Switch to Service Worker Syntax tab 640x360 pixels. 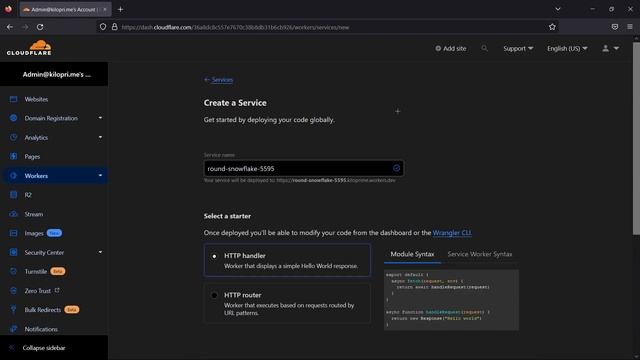480,254
